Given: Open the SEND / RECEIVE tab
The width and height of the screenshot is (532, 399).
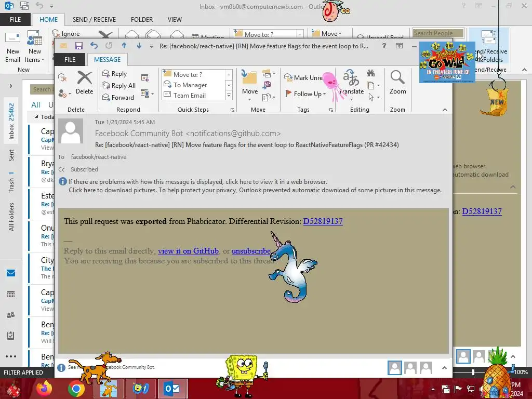Looking at the screenshot, I should pyautogui.click(x=95, y=19).
